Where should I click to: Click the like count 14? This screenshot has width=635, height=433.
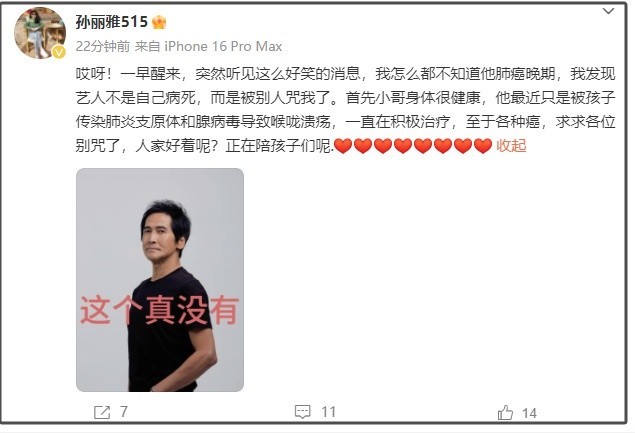[x=529, y=413]
